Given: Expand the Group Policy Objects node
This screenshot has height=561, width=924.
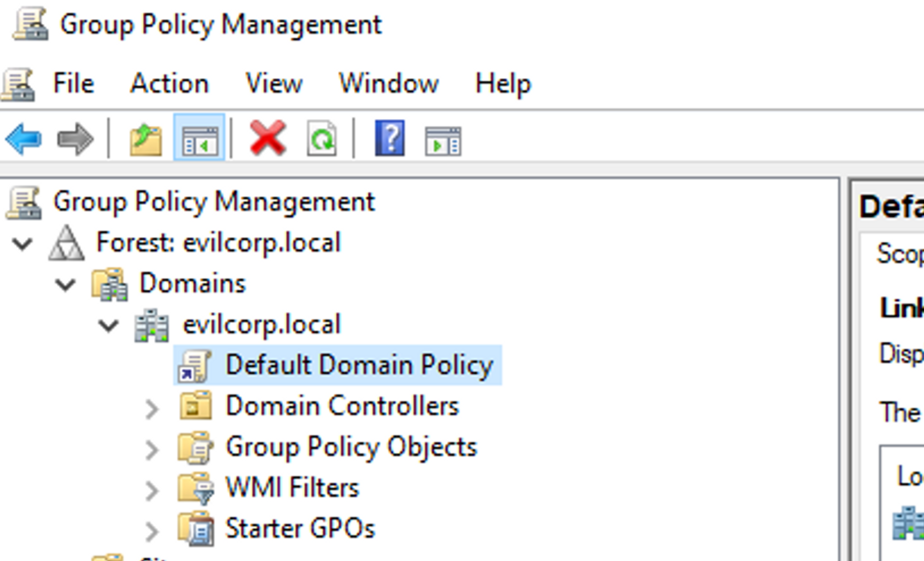Looking at the screenshot, I should tap(152, 449).
